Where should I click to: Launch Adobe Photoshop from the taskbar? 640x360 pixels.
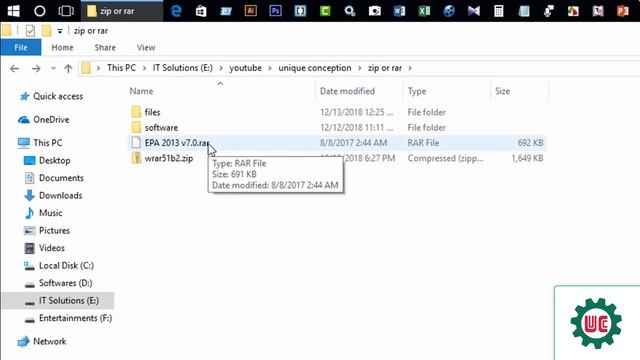(276, 11)
